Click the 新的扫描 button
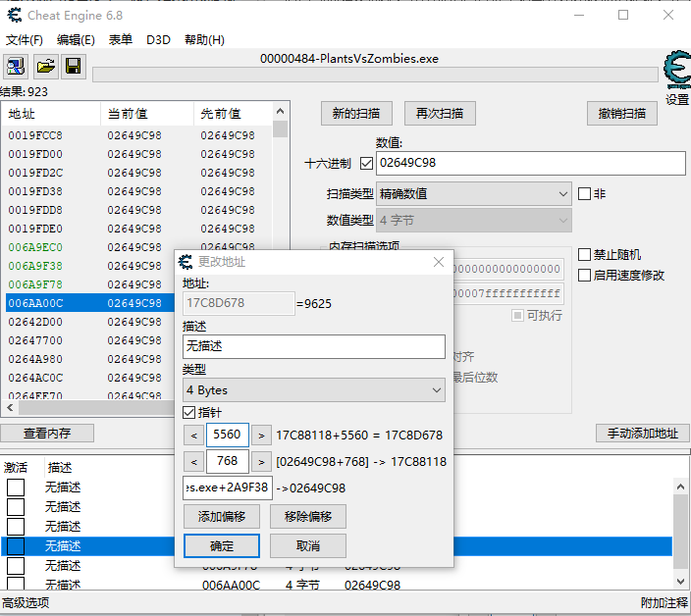691x616 pixels. pos(356,114)
